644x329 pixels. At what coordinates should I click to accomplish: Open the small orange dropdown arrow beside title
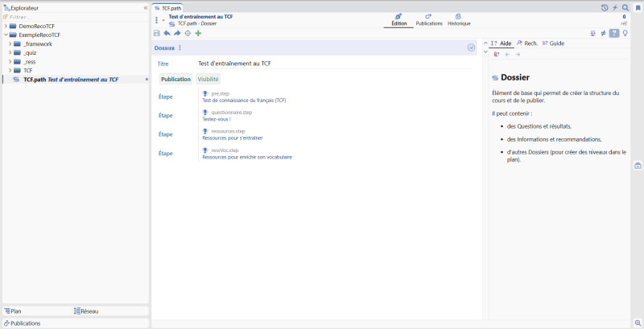tap(163, 20)
